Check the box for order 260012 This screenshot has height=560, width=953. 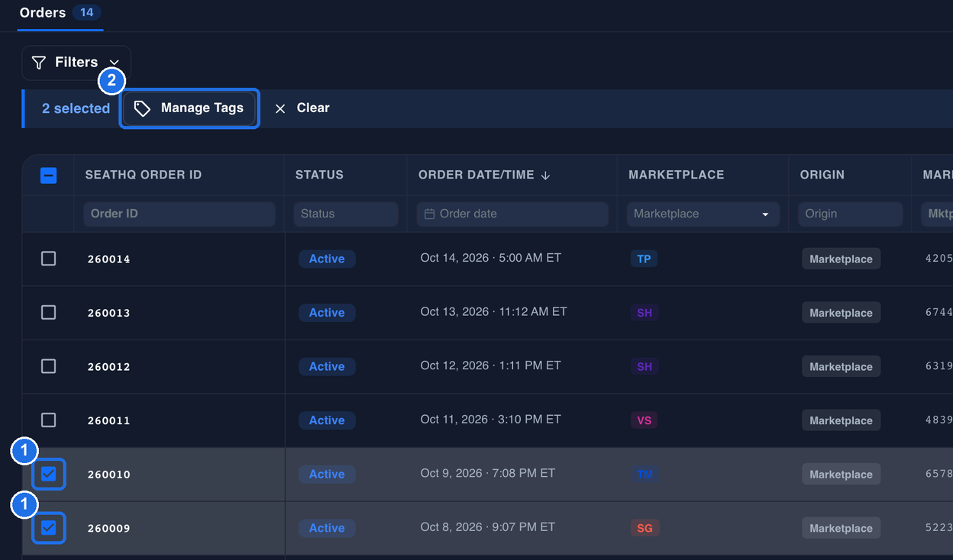(x=48, y=366)
